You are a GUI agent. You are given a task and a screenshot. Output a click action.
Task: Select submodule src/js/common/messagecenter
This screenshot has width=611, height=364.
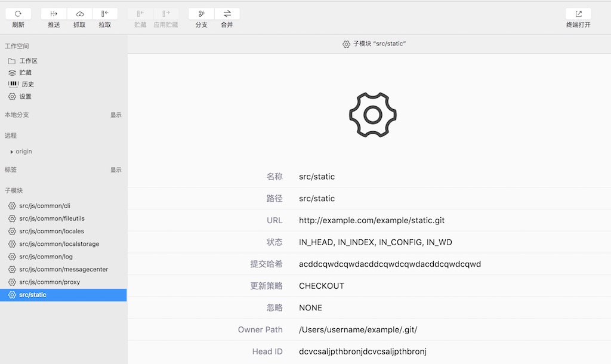coord(63,269)
